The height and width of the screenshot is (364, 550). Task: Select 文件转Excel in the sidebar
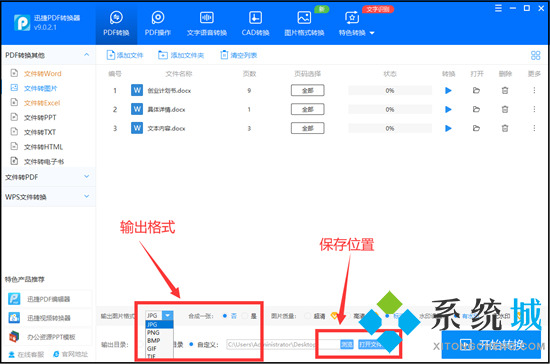tap(42, 103)
